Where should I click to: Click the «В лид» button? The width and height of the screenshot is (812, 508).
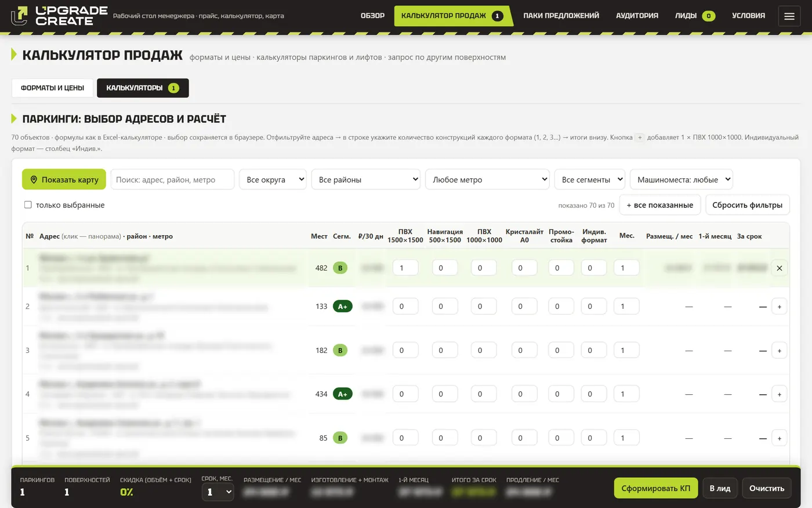(720, 488)
